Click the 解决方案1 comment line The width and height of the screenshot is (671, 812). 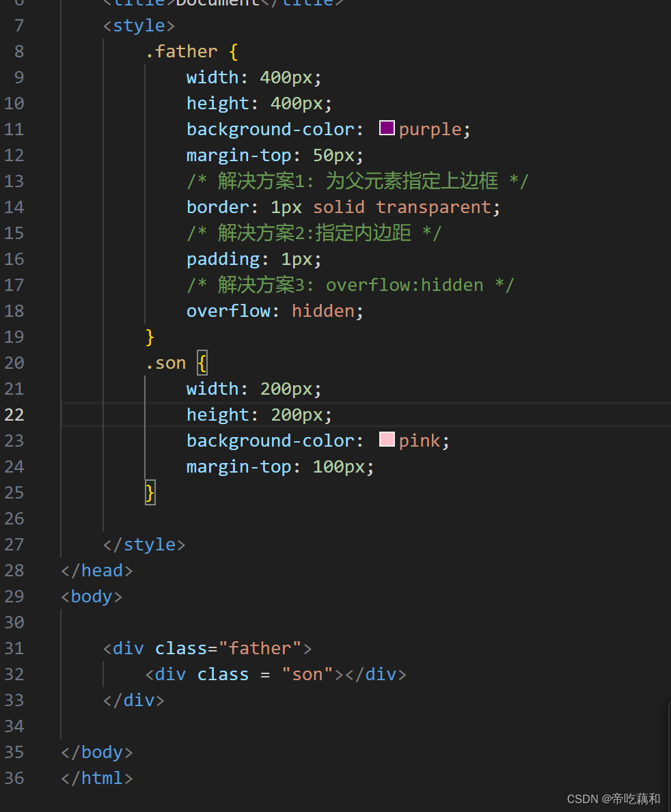pyautogui.click(x=357, y=181)
